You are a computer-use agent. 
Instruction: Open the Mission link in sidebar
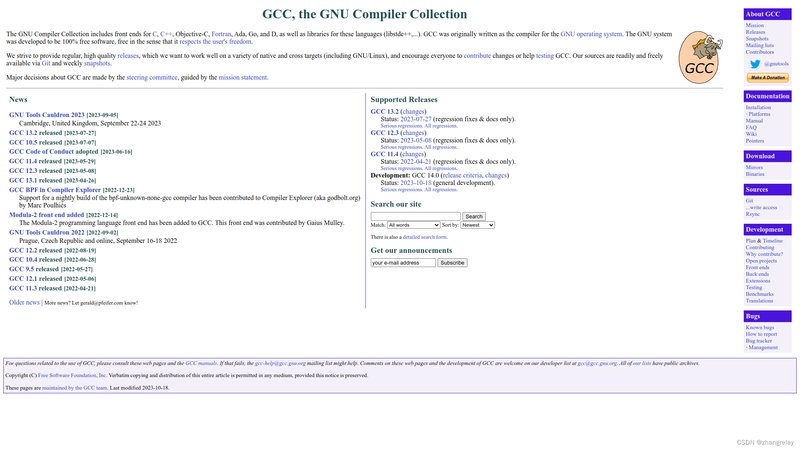click(x=755, y=26)
